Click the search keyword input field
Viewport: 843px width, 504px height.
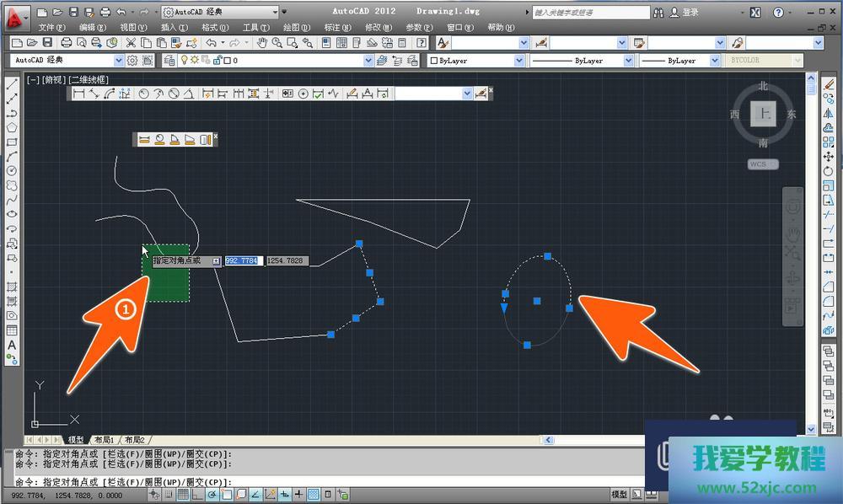click(x=590, y=13)
